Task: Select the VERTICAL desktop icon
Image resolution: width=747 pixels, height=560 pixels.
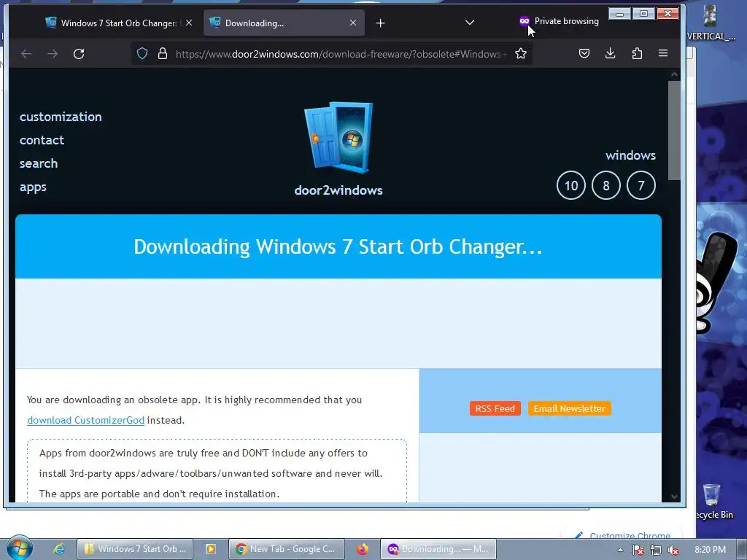Action: click(711, 23)
